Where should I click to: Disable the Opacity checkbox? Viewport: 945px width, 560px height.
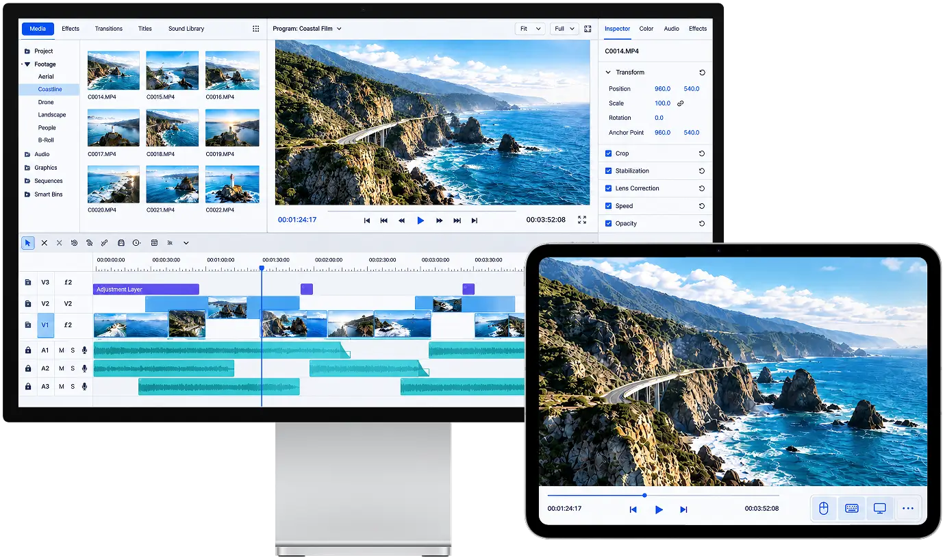point(609,224)
